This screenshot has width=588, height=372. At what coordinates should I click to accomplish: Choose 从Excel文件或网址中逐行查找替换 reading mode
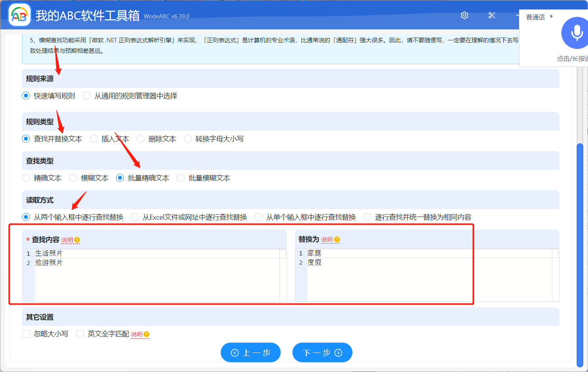pos(135,217)
